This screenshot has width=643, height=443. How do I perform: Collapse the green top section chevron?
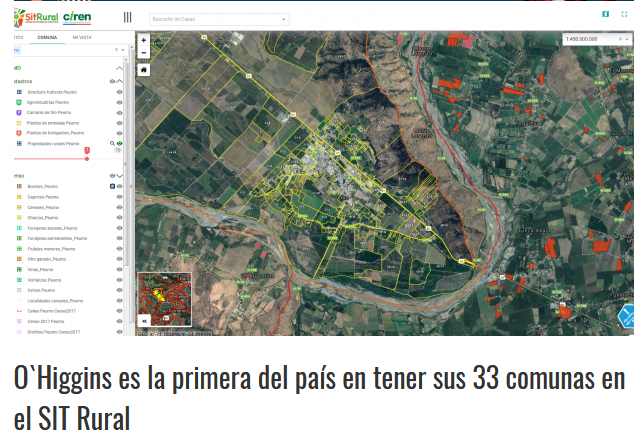[119, 68]
